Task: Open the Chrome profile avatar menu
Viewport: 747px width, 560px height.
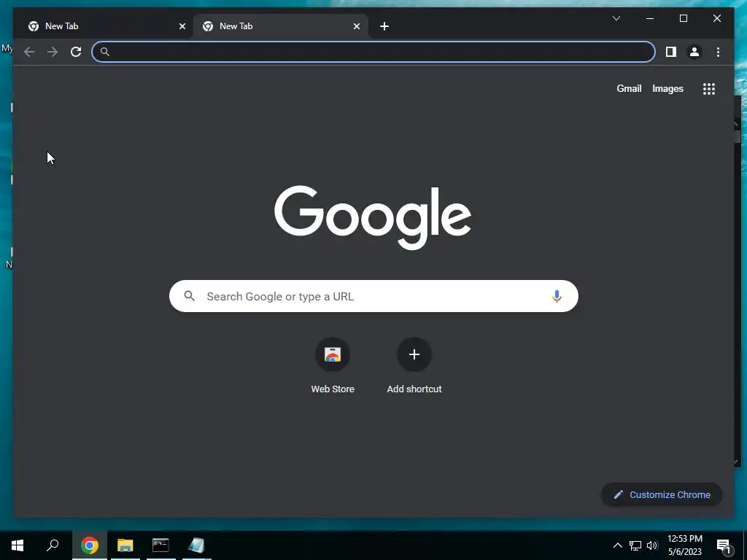Action: (694, 52)
